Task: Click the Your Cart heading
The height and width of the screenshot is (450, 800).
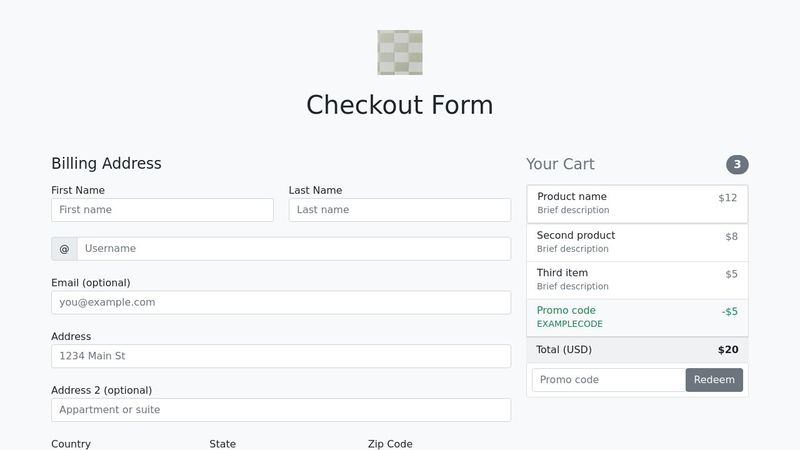Action: pos(560,164)
